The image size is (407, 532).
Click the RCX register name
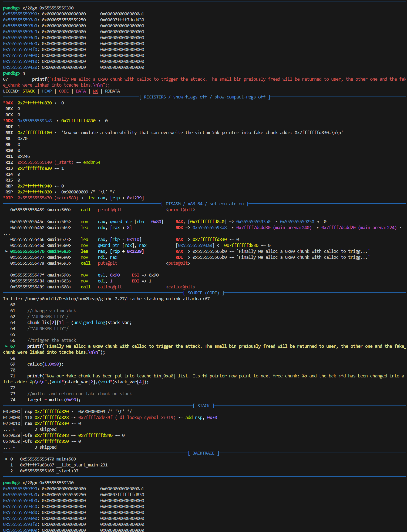click(x=9, y=115)
